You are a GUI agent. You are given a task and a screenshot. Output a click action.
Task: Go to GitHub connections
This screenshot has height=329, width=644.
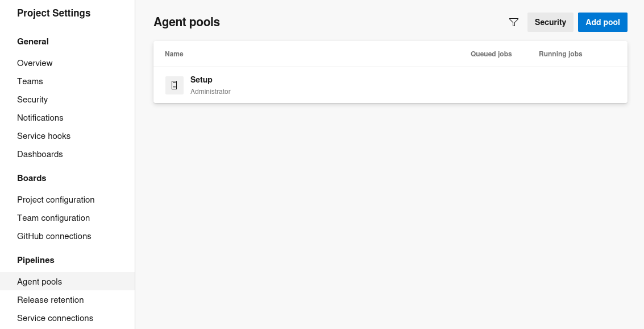[54, 236]
